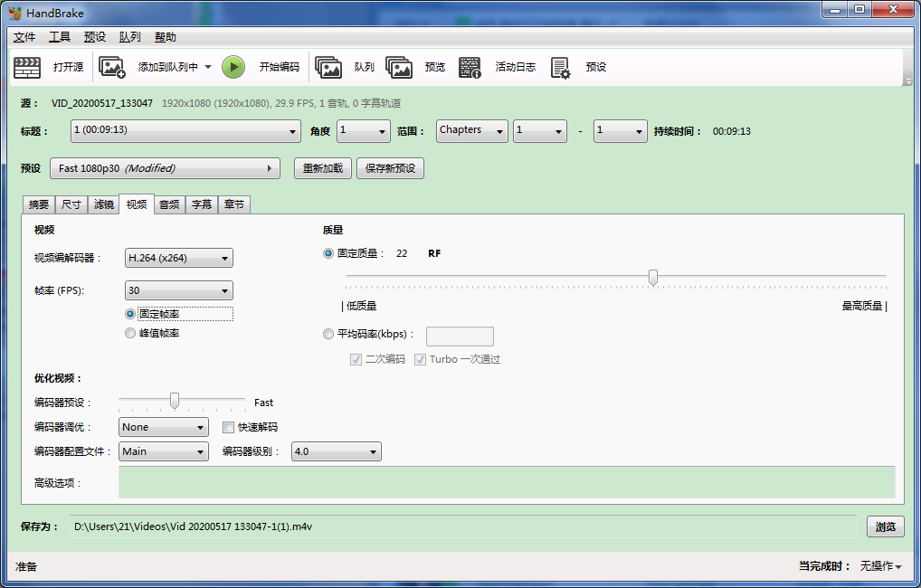Select the 平均码率(kbps) radio button
The height and width of the screenshot is (588, 921).
pyautogui.click(x=328, y=334)
